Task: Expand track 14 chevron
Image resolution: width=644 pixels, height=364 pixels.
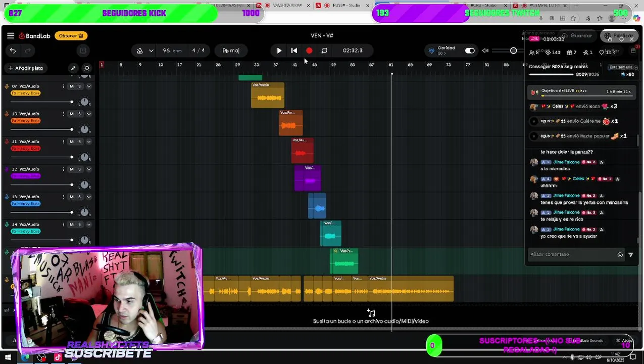Action: 88,224
